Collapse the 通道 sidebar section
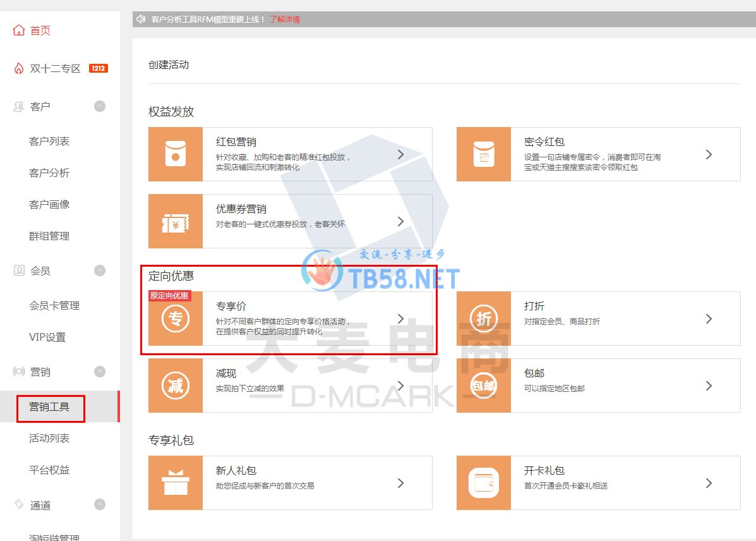Viewport: 756px width, 541px height. pyautogui.click(x=100, y=504)
